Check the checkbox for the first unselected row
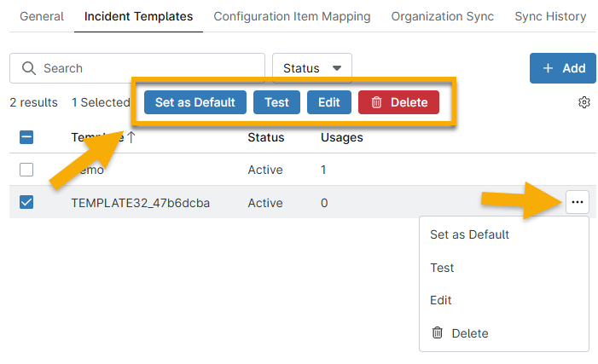 [x=26, y=170]
